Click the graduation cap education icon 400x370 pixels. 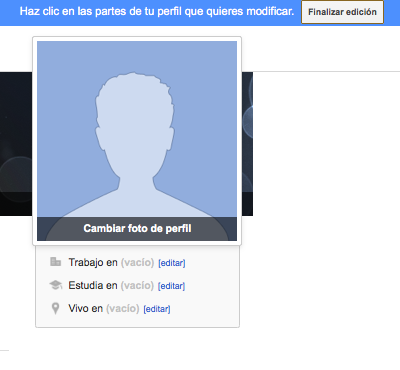56,285
